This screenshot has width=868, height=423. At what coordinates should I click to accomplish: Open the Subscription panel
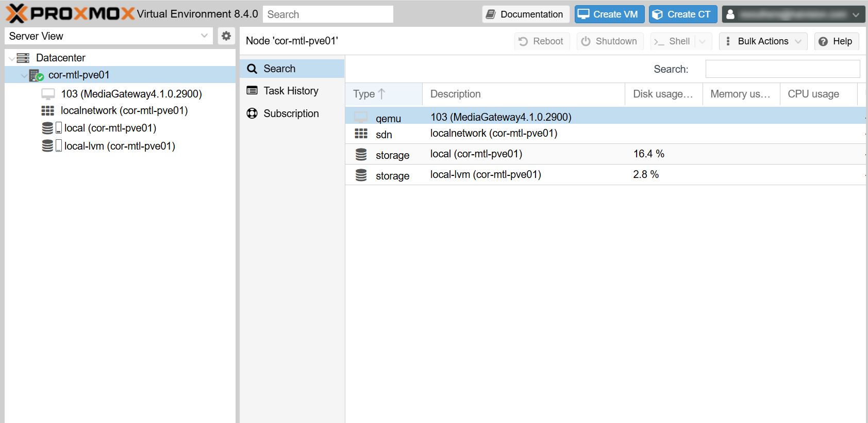(x=292, y=113)
